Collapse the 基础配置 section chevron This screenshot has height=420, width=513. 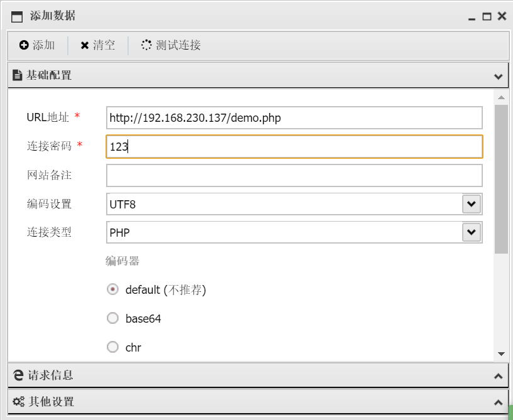(499, 77)
